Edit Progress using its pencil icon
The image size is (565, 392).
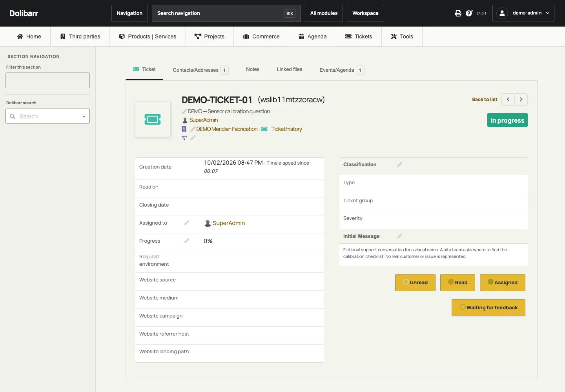pyautogui.click(x=187, y=241)
